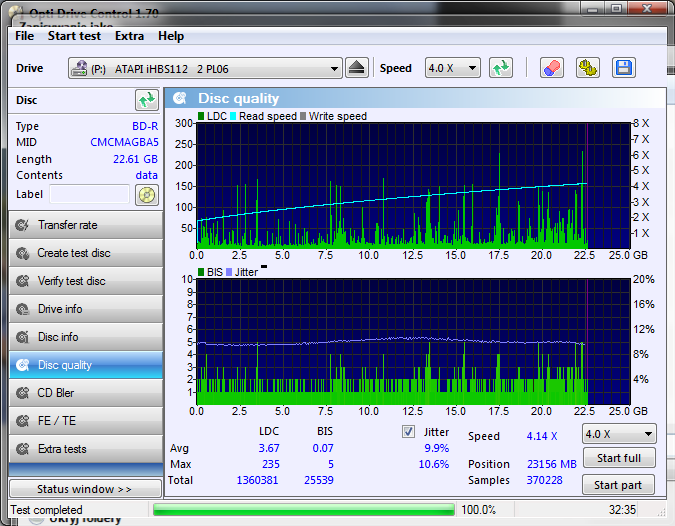Viewport: 675px width, 526px height.
Task: Expand the Status window
Action: 85,489
